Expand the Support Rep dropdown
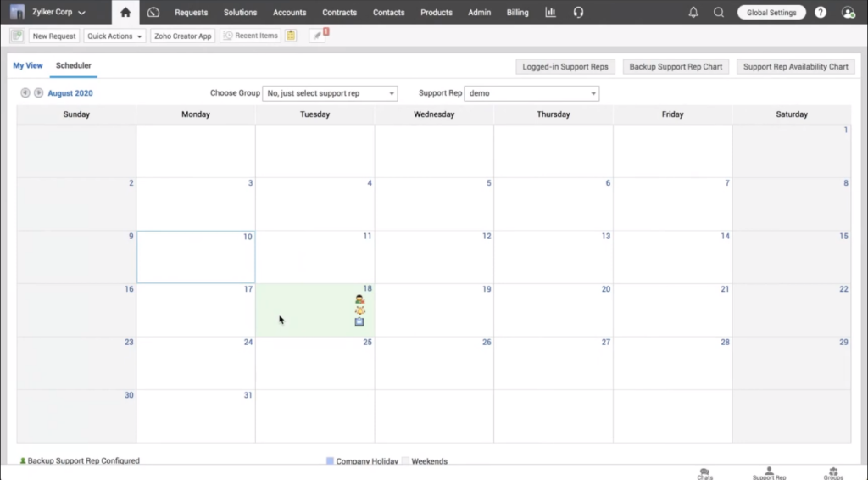Viewport: 868px width, 480px height. [531, 93]
